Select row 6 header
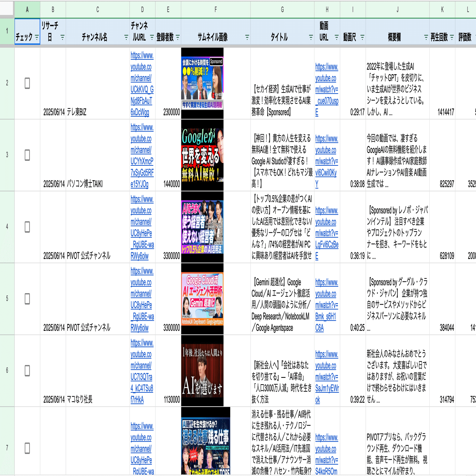 [7, 371]
